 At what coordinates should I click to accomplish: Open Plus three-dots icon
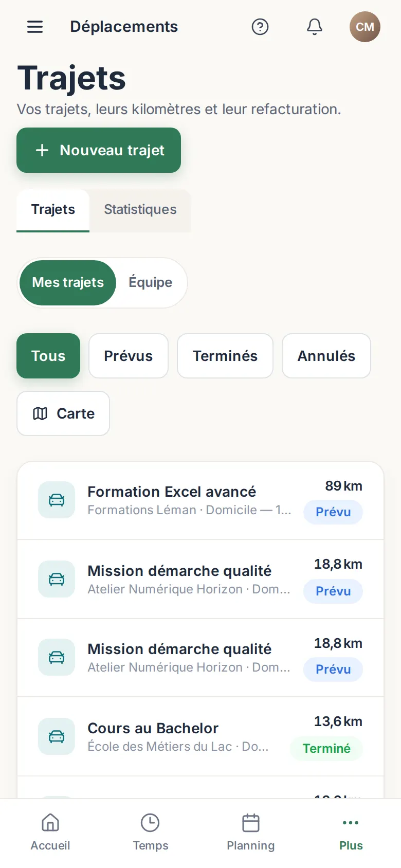351,823
